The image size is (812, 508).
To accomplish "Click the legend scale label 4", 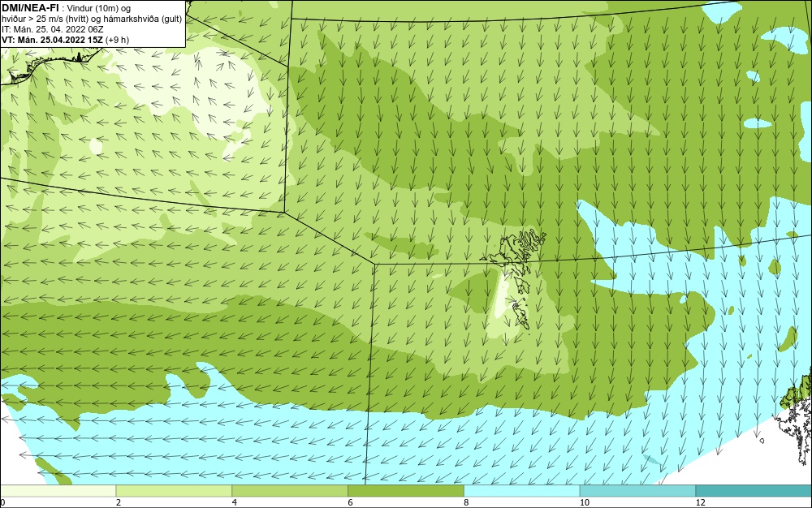I will pyautogui.click(x=235, y=502).
